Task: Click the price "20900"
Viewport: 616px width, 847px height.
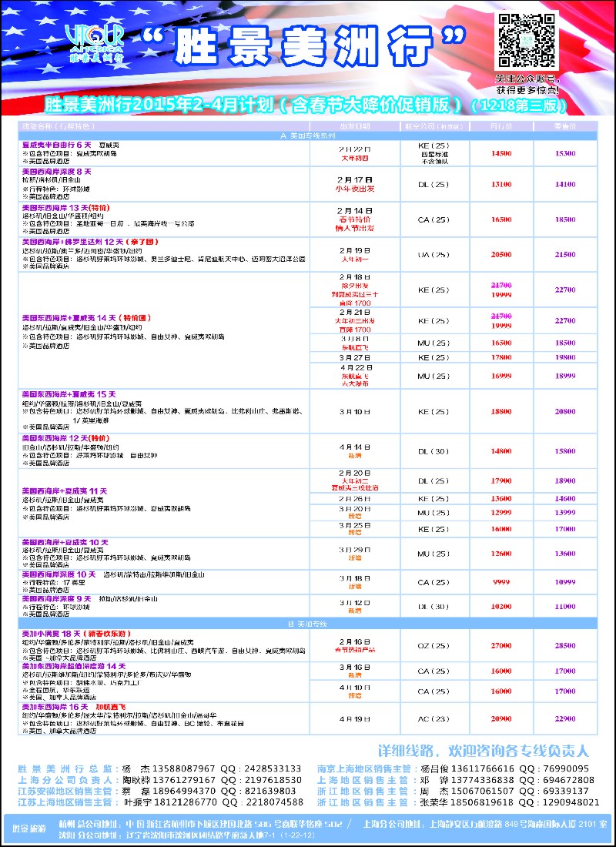Action: coord(501,719)
